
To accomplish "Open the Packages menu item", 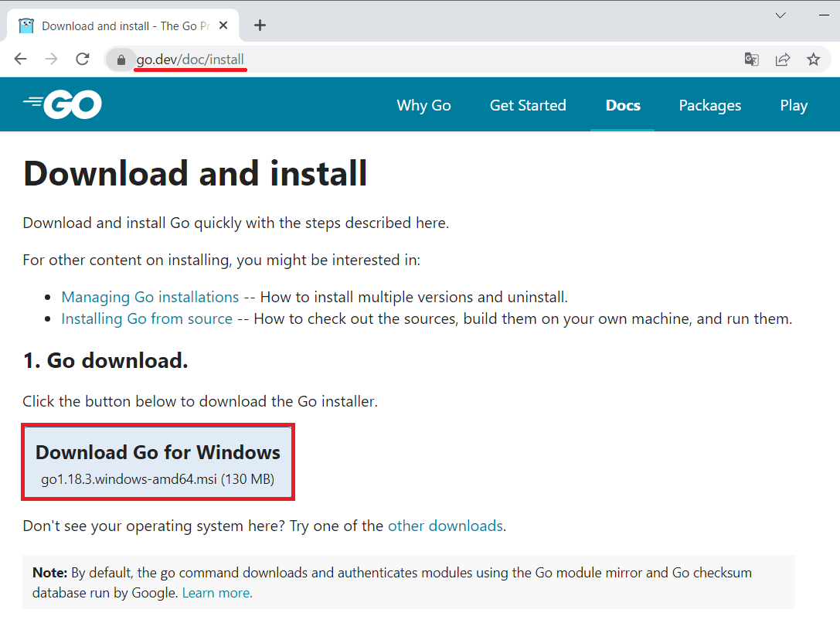I will pos(710,105).
